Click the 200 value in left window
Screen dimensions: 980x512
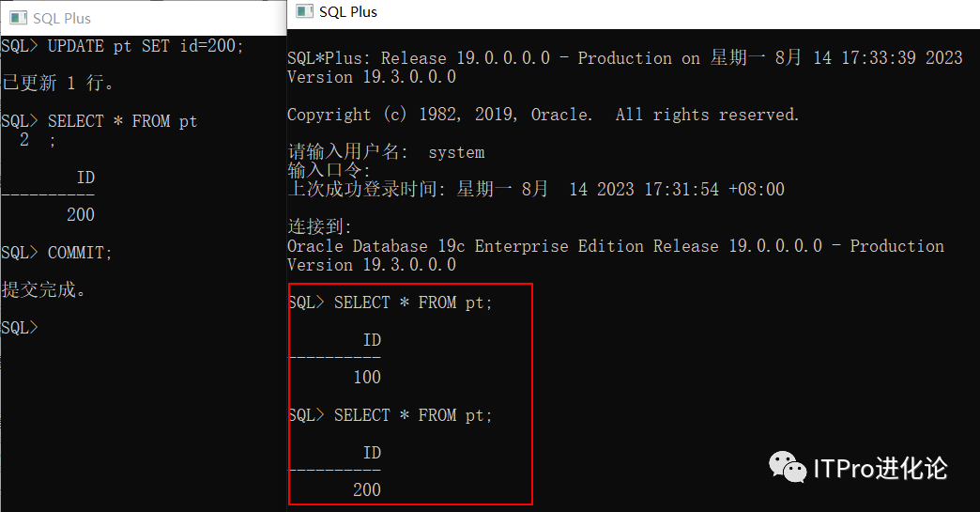(81, 214)
